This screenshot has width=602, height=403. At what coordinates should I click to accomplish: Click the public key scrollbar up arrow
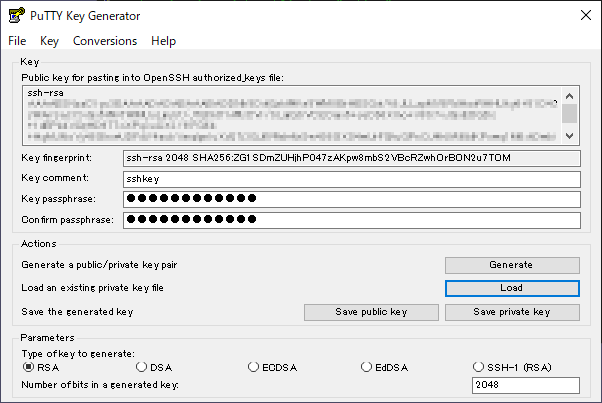(570, 96)
